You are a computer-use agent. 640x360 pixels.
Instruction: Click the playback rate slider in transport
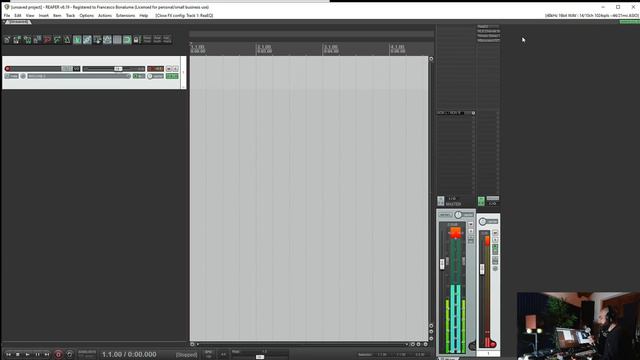[x=260, y=357]
